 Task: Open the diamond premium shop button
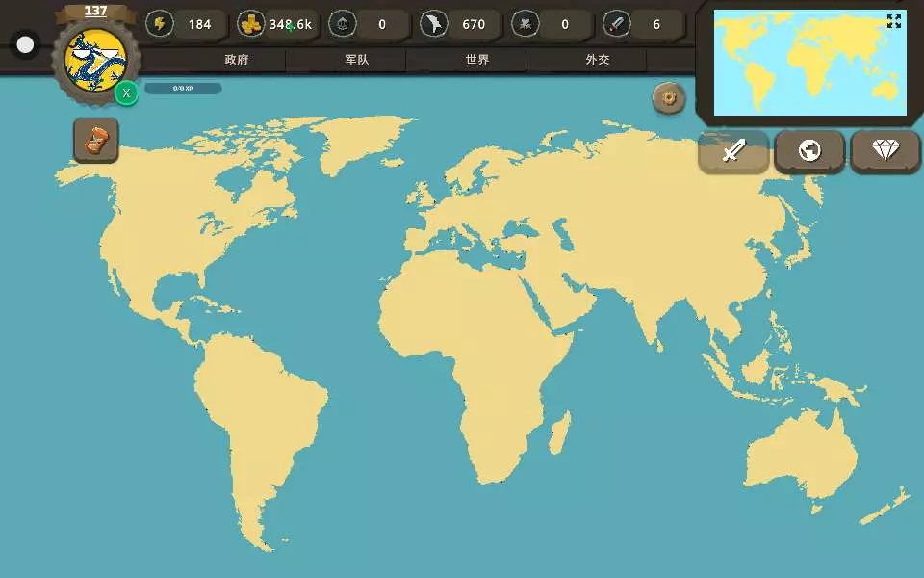[885, 151]
